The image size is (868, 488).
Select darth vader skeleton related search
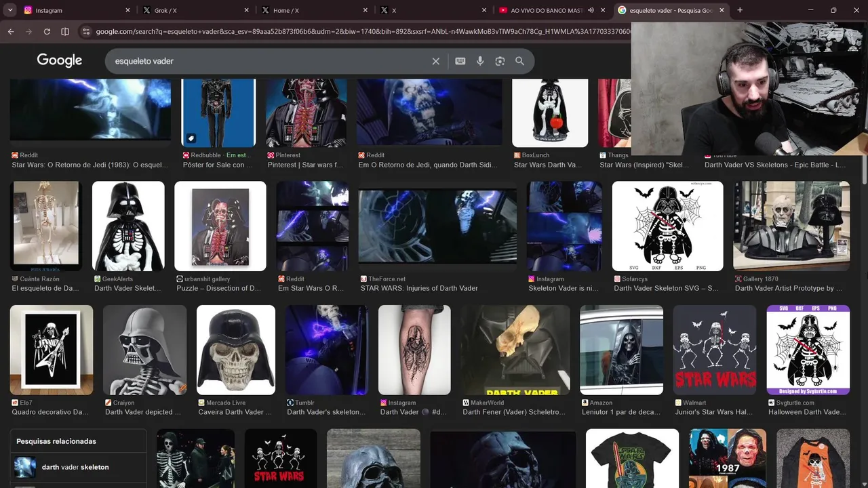78,467
